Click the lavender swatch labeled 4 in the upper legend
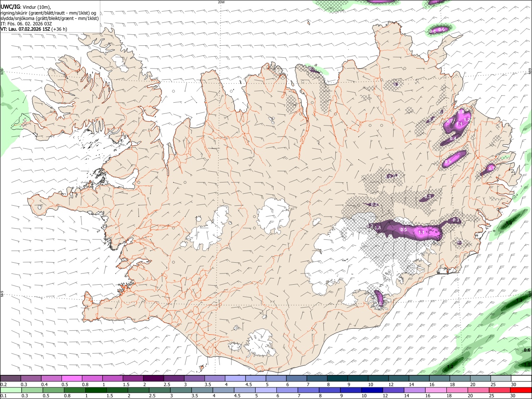The image size is (532, 399). [234, 379]
